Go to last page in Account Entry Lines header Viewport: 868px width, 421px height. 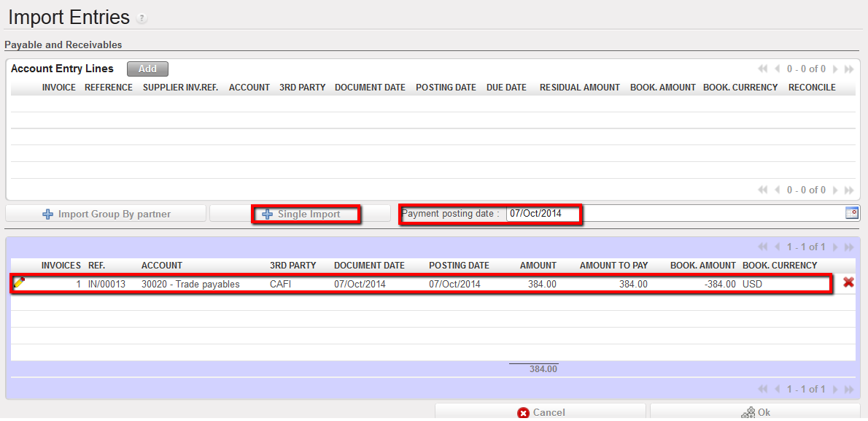[849, 69]
